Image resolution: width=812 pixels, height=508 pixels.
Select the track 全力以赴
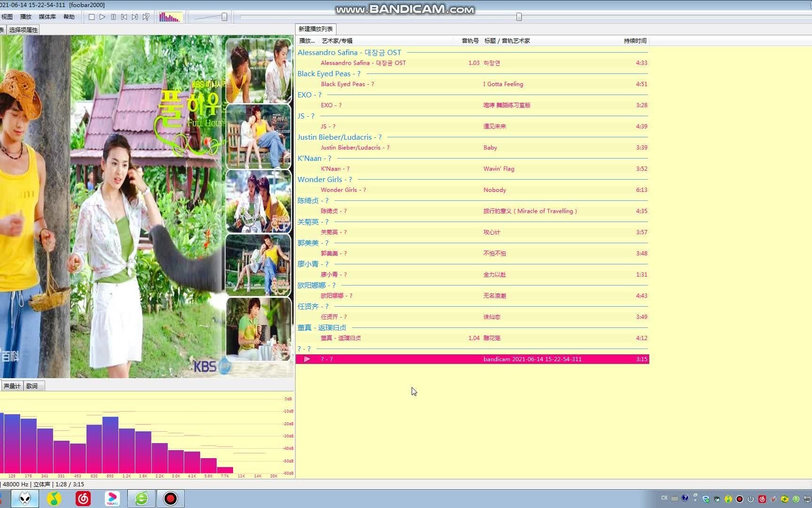[x=472, y=275]
